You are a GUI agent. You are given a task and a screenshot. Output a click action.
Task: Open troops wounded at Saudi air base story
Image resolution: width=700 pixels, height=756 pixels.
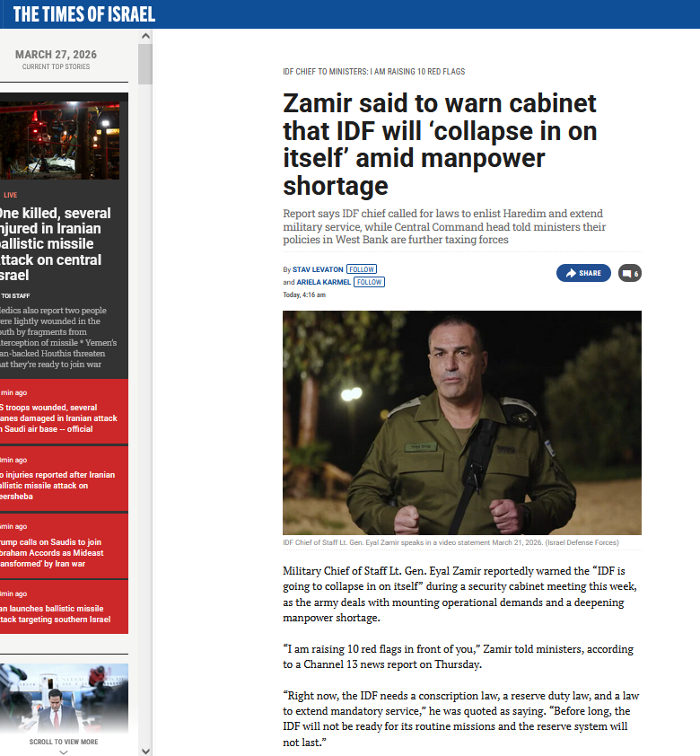click(x=58, y=418)
